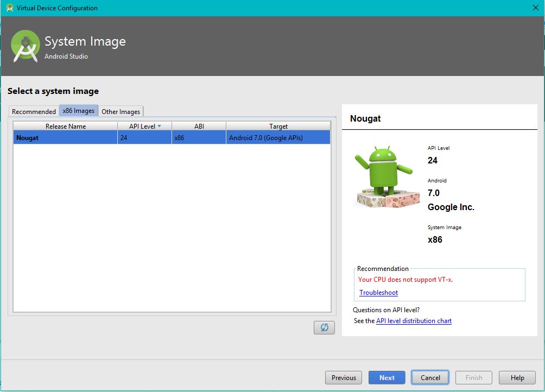The width and height of the screenshot is (545, 392).
Task: Click Android 7.0 (Google APIs) target cell
Action: (278, 137)
